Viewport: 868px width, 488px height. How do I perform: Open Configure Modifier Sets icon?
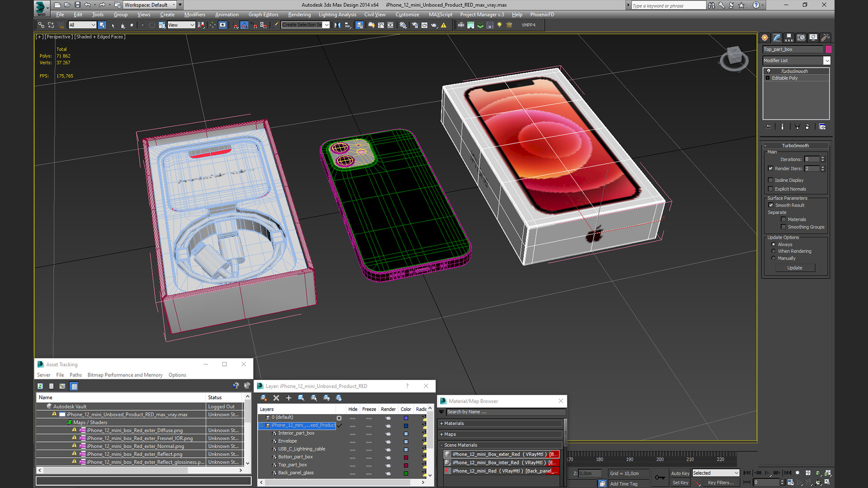[x=822, y=127]
